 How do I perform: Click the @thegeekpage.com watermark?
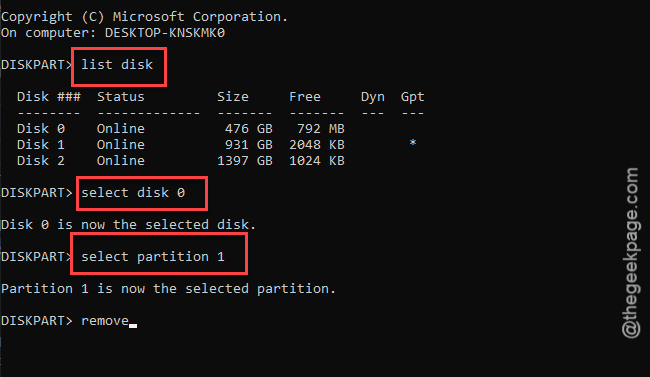point(631,253)
